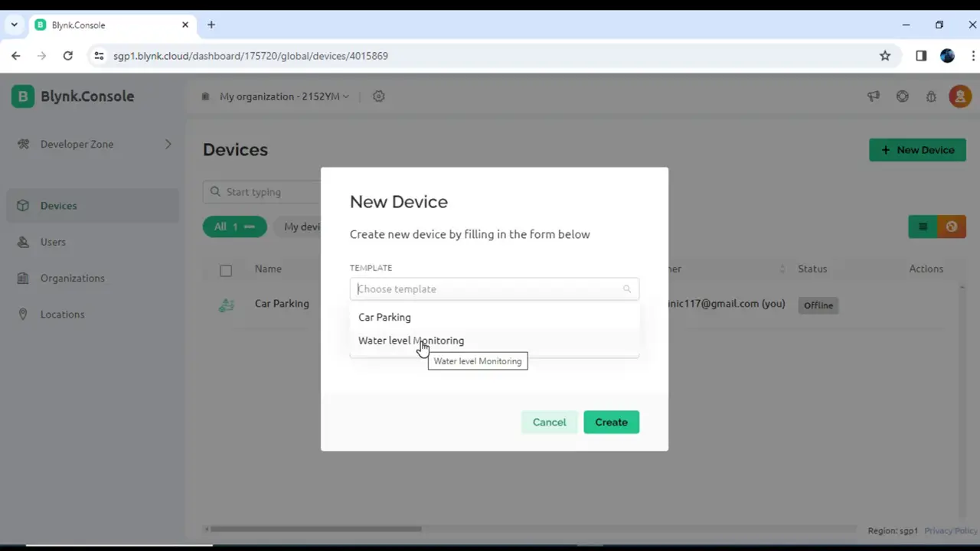Open organization settings gear icon
980x551 pixels.
pos(378,96)
